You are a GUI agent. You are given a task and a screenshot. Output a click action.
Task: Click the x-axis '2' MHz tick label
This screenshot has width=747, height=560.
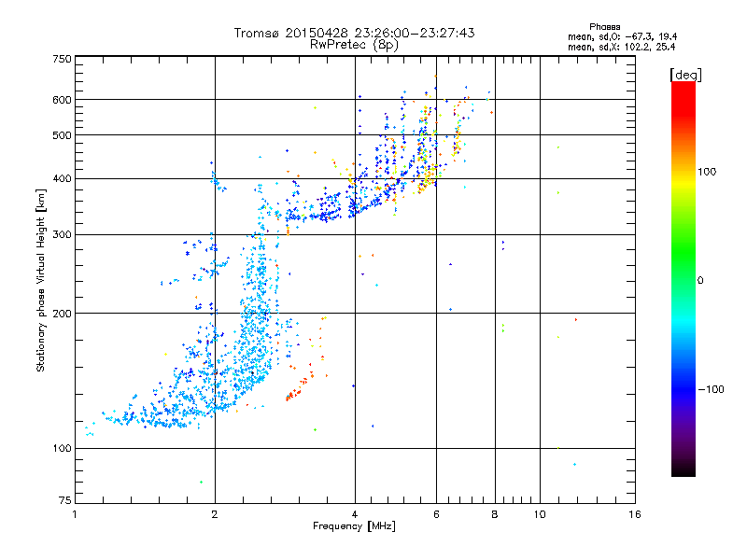215,514
